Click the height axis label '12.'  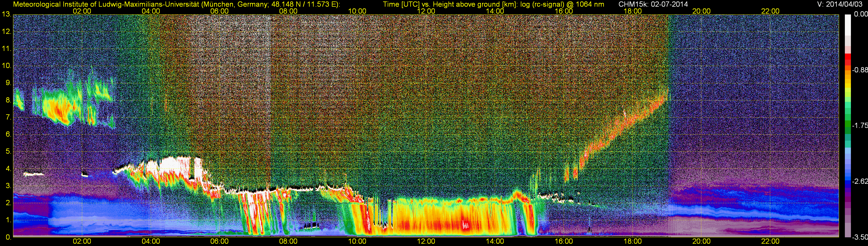click(7, 32)
